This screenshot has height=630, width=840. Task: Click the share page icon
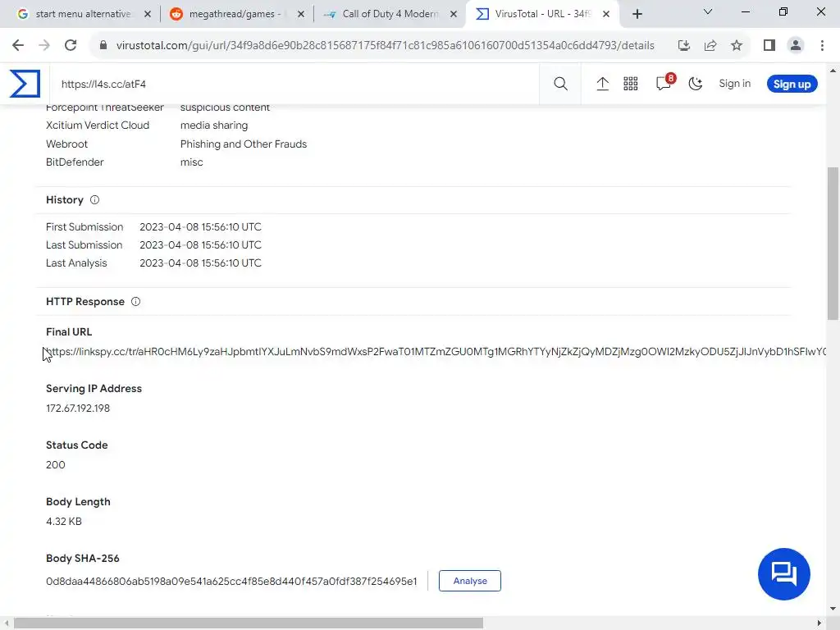pos(710,46)
